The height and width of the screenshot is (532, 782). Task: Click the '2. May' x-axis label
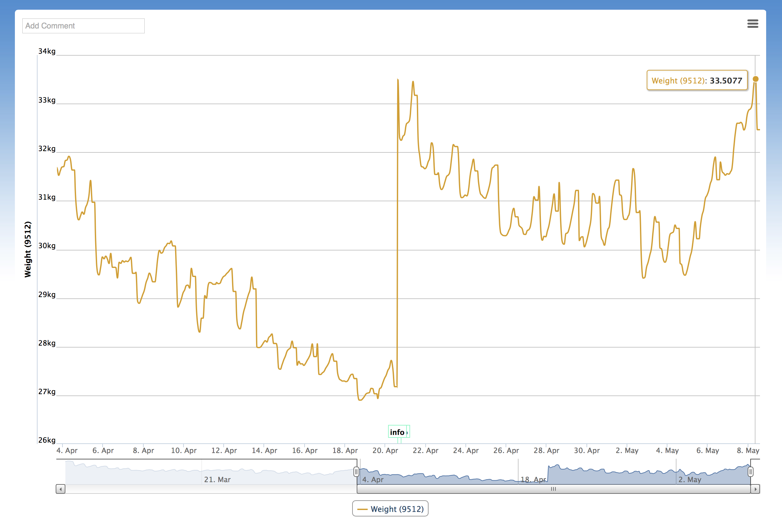pos(627,450)
